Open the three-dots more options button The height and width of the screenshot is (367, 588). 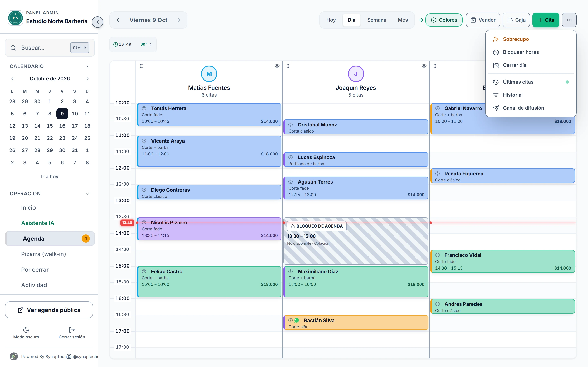[569, 20]
